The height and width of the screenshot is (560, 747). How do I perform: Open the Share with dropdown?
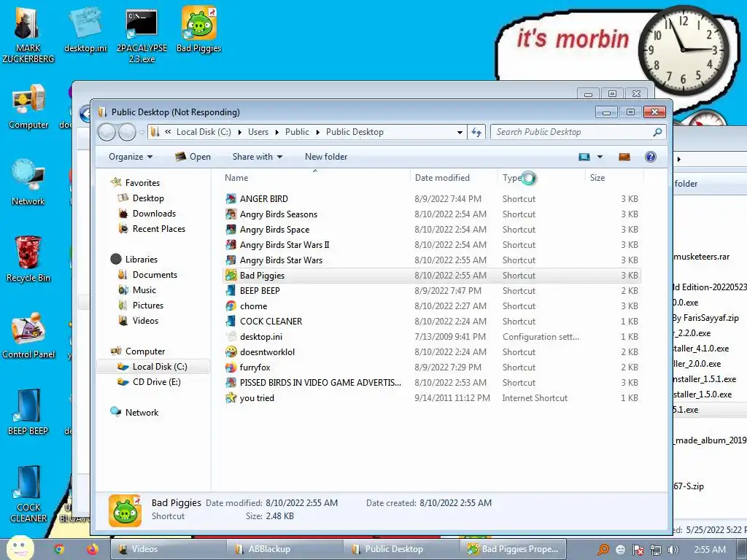(x=258, y=157)
